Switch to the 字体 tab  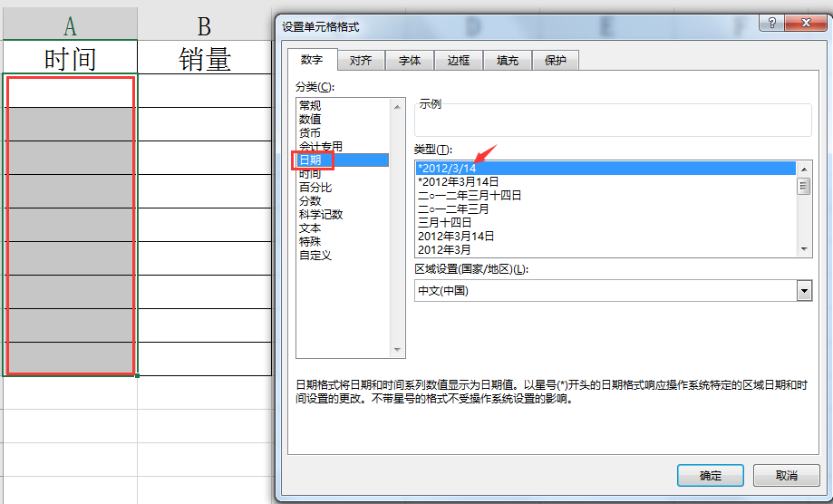(410, 61)
